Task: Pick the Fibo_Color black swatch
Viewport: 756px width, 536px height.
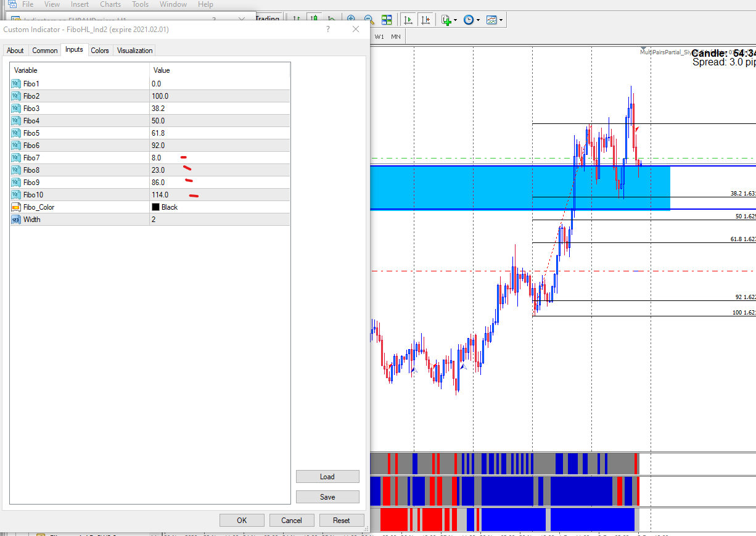Action: [x=155, y=207]
